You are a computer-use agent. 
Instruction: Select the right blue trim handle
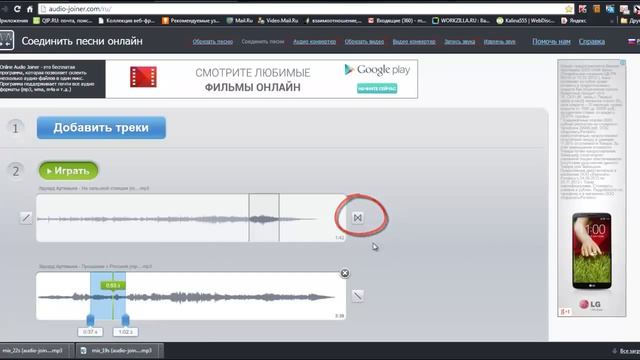point(125,320)
